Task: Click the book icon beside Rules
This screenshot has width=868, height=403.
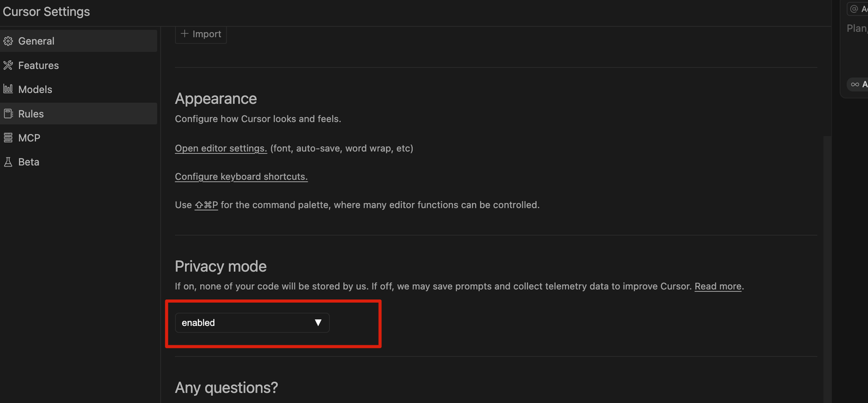Action: pos(8,113)
